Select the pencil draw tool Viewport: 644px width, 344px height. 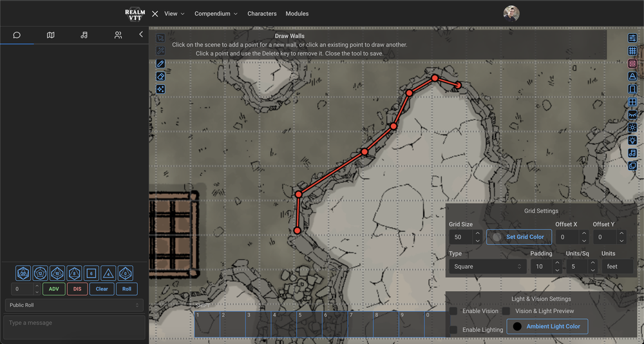tap(160, 64)
